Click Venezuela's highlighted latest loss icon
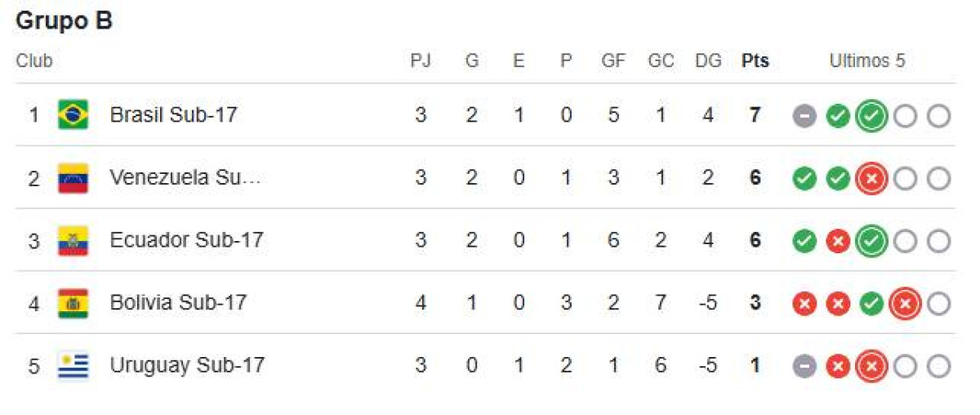The image size is (980, 415). pos(871,179)
